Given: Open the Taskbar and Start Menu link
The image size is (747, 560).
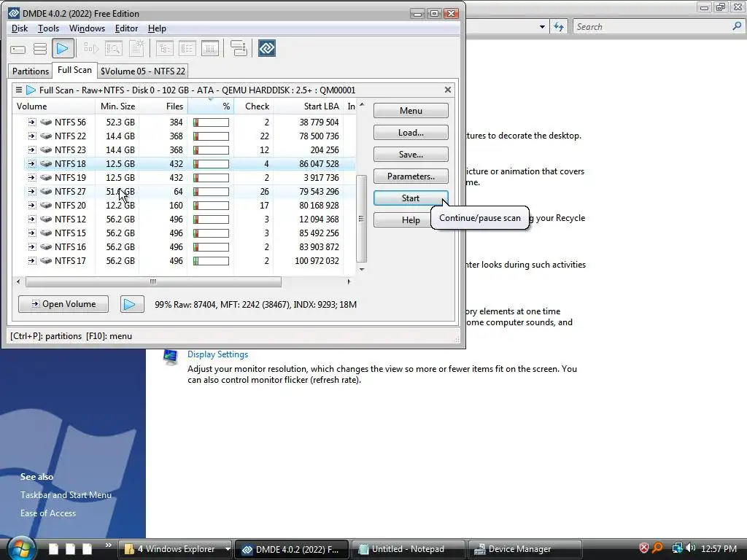Looking at the screenshot, I should pos(66,495).
